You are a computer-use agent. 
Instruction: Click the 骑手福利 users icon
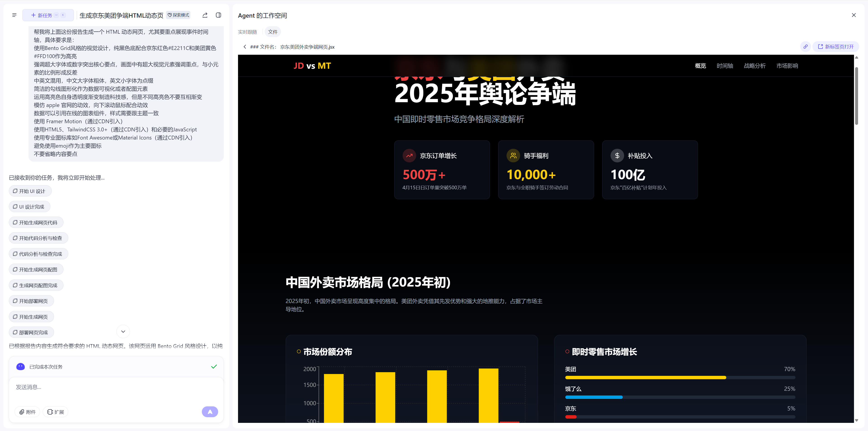[513, 156]
